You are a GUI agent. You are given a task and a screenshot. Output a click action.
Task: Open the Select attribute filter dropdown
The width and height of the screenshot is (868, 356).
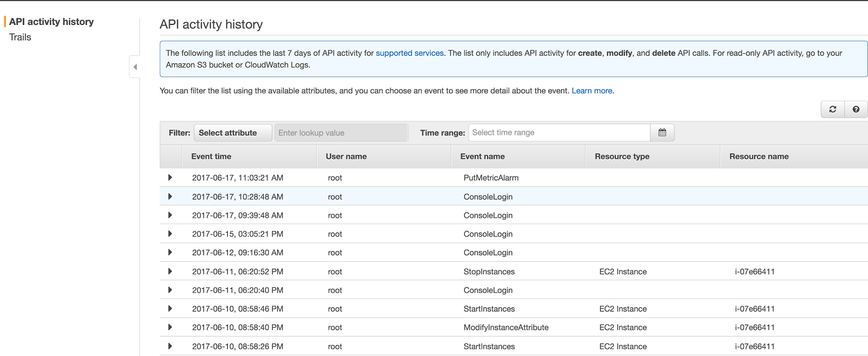coord(233,133)
